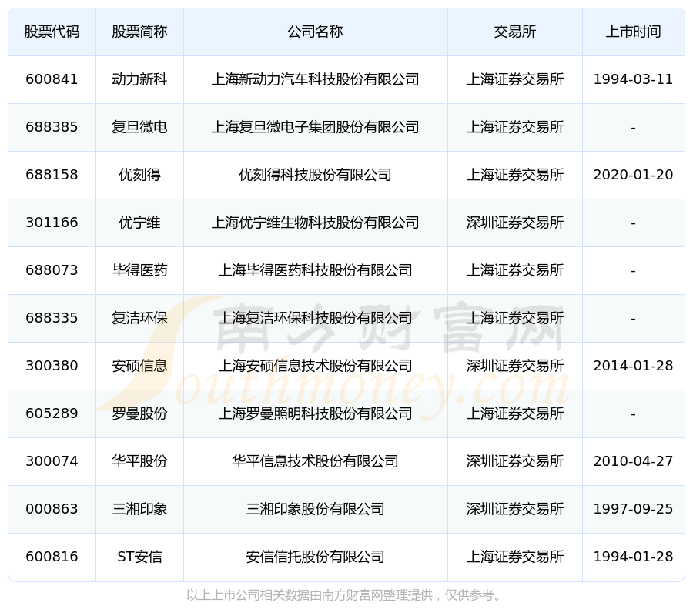Image resolution: width=693 pixels, height=616 pixels.
Task: Click 上海优宁维生物科技股份有限公司
Action: (315, 223)
